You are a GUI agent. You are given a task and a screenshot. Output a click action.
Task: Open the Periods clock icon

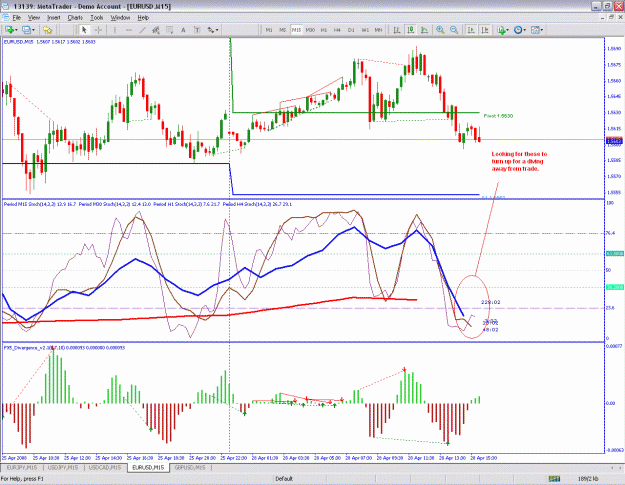(518, 30)
